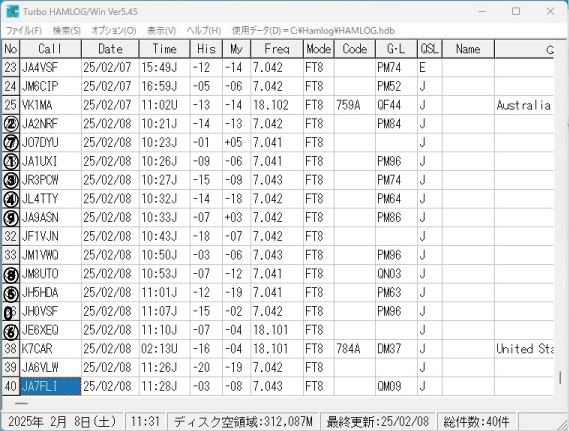
Task: Select callsign JE6XEQ
Action: [40, 330]
